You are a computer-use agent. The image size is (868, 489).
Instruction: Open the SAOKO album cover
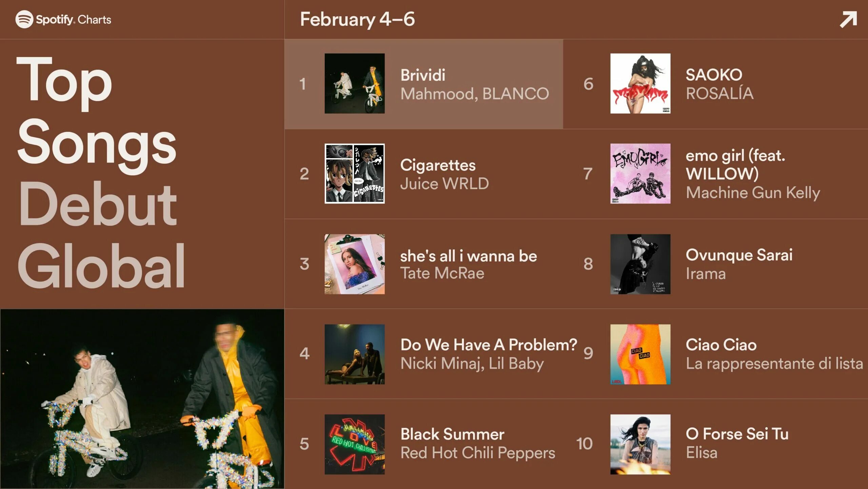(x=640, y=83)
